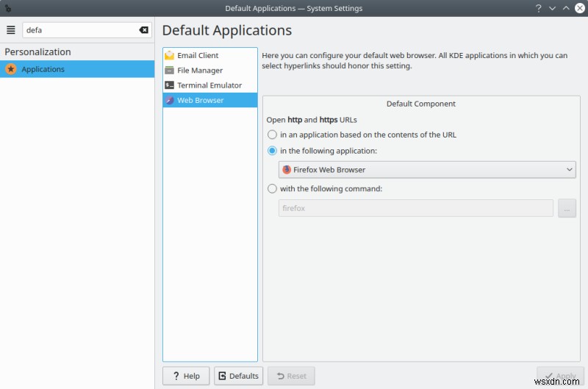Open Applications in the Personalization sidebar

[x=77, y=69]
